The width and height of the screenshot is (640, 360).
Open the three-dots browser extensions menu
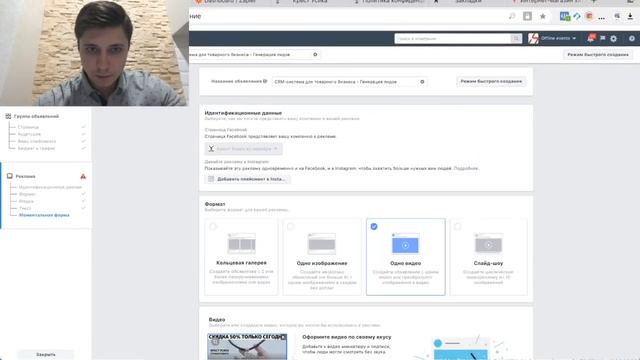click(x=602, y=18)
